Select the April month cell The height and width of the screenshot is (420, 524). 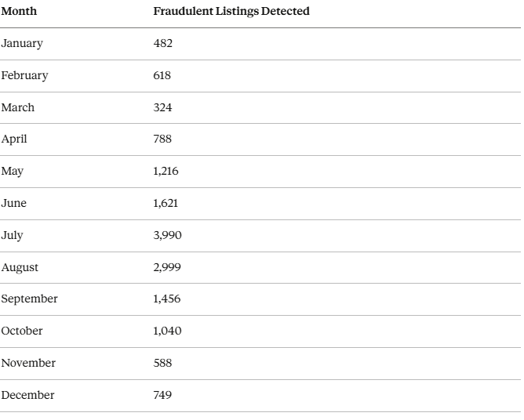click(x=14, y=139)
